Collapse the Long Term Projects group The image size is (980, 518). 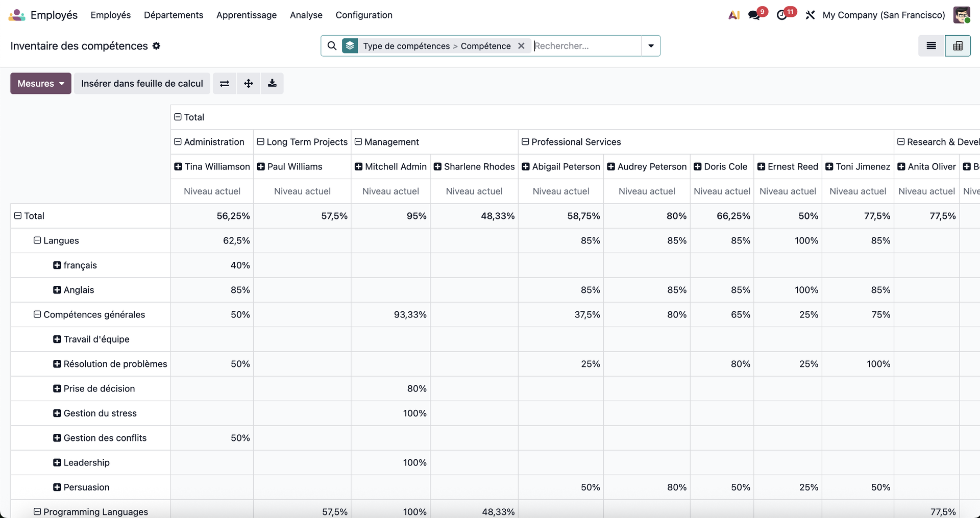coord(260,142)
